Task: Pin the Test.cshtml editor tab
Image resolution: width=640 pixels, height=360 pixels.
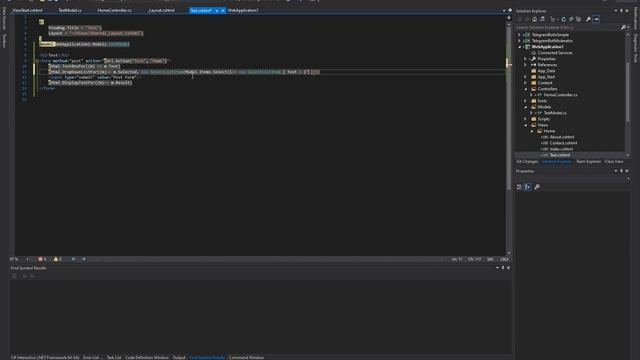Action: pos(217,11)
